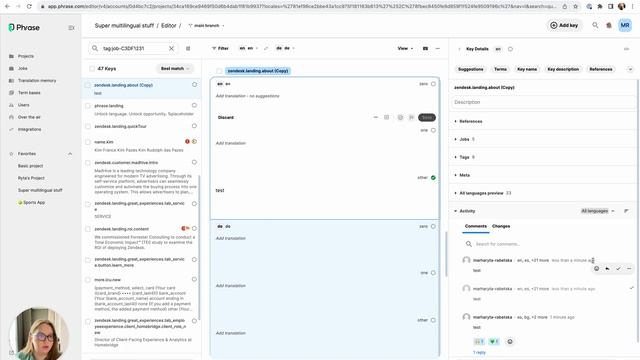
Task: Open target language de dropdown
Action: pos(285,48)
